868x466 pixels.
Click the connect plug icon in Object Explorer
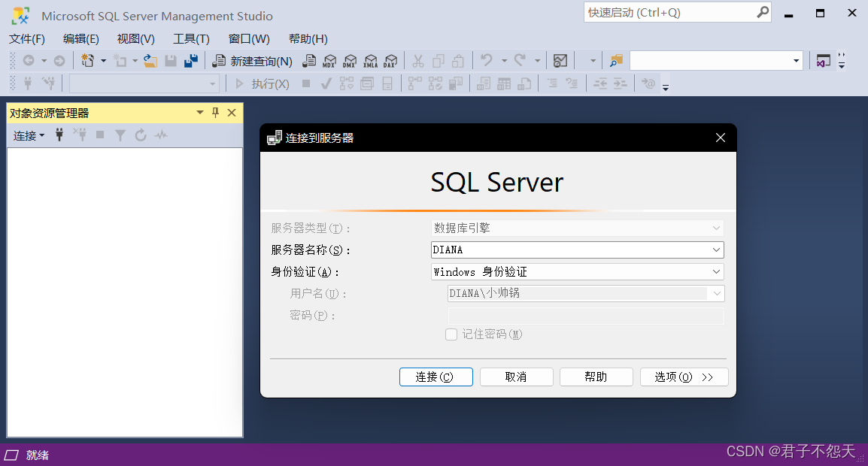pyautogui.click(x=59, y=135)
